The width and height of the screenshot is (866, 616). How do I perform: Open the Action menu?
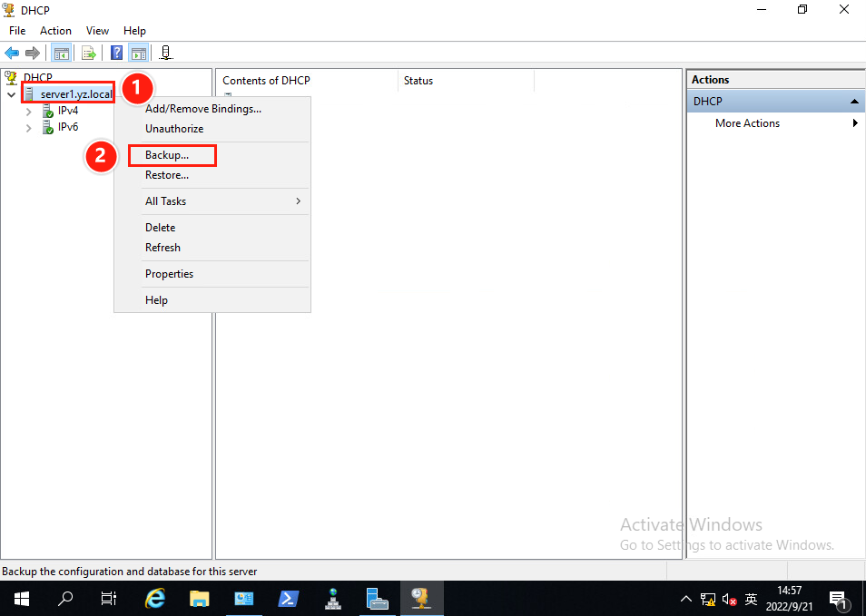55,30
